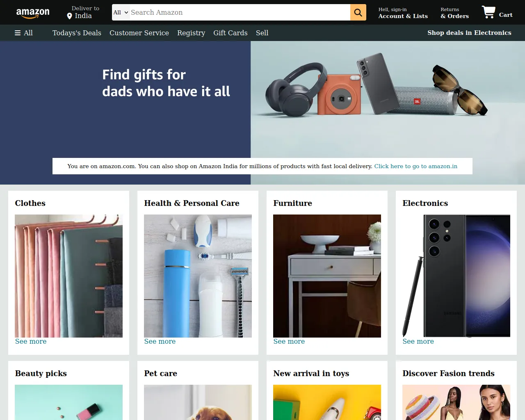The image size is (525, 420).
Task: Open the Health & Personal Care image
Action: 198,276
